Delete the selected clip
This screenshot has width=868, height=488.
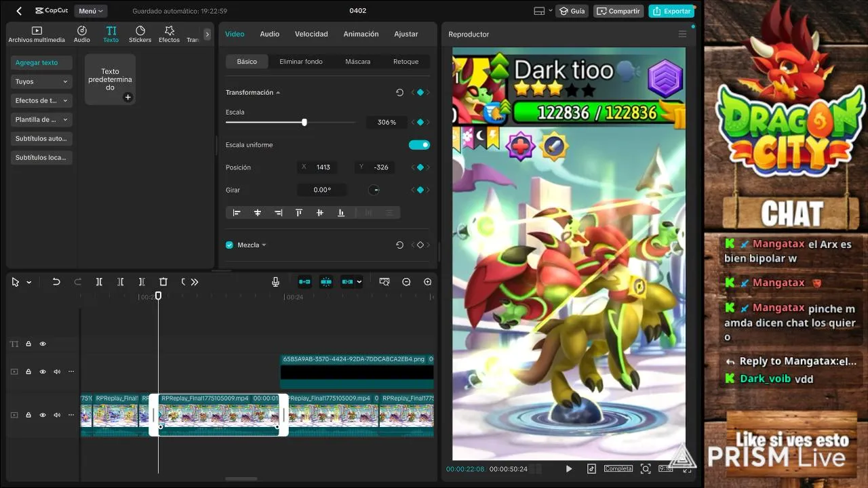pos(163,282)
